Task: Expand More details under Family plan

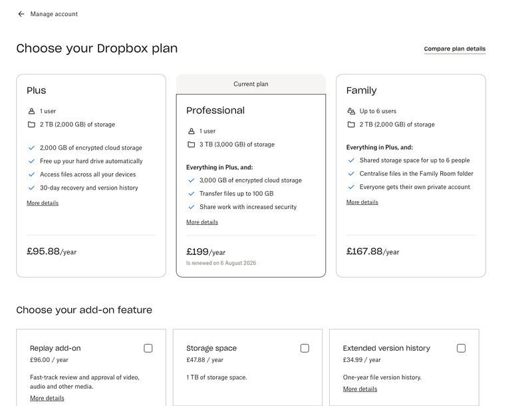Action: (x=362, y=202)
